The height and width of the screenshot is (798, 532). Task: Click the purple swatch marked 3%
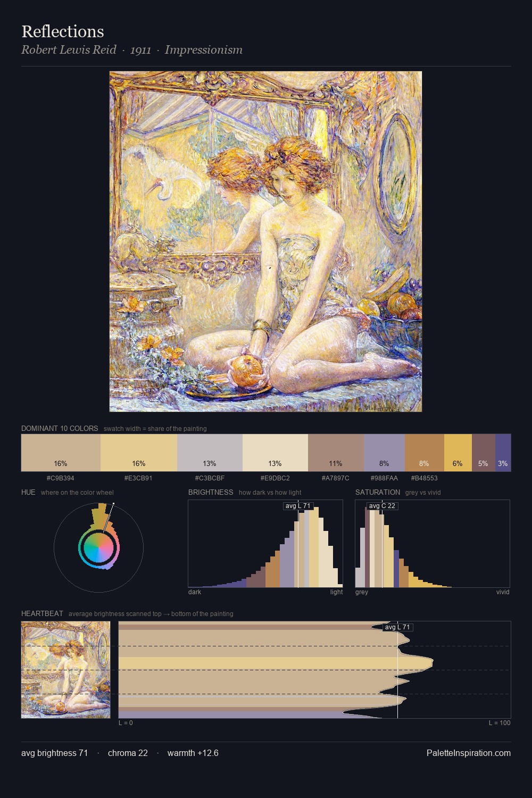pyautogui.click(x=503, y=453)
